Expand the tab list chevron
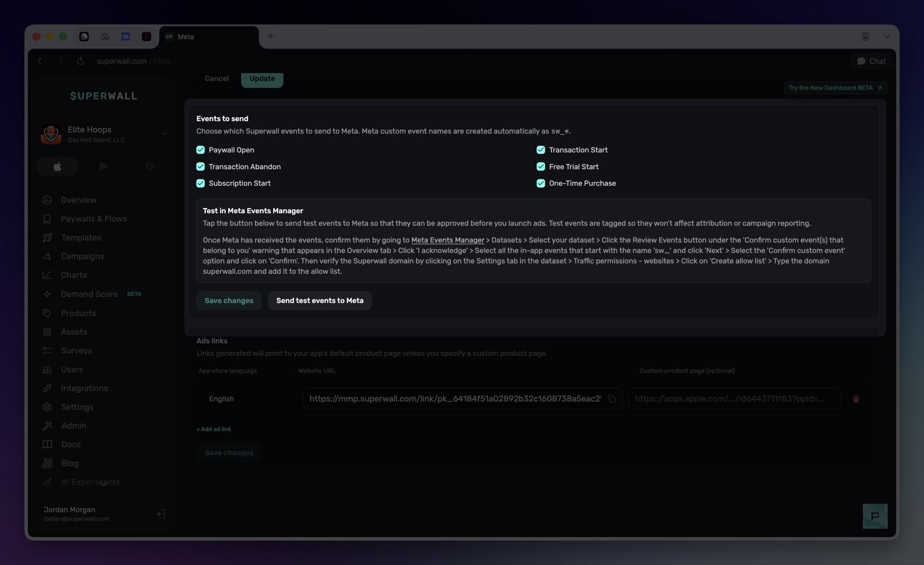 [887, 37]
